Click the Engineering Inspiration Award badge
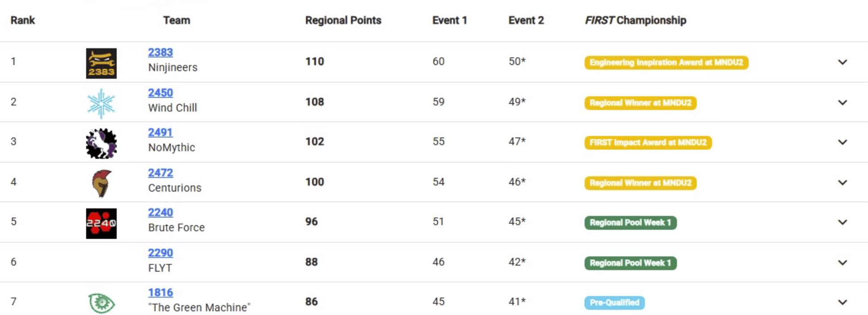Viewport: 868px width, 315px height. (x=666, y=62)
